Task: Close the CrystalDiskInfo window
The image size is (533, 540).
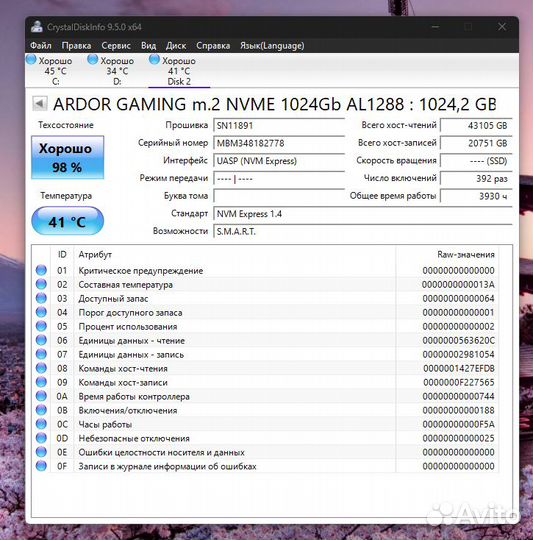Action: coord(502,27)
